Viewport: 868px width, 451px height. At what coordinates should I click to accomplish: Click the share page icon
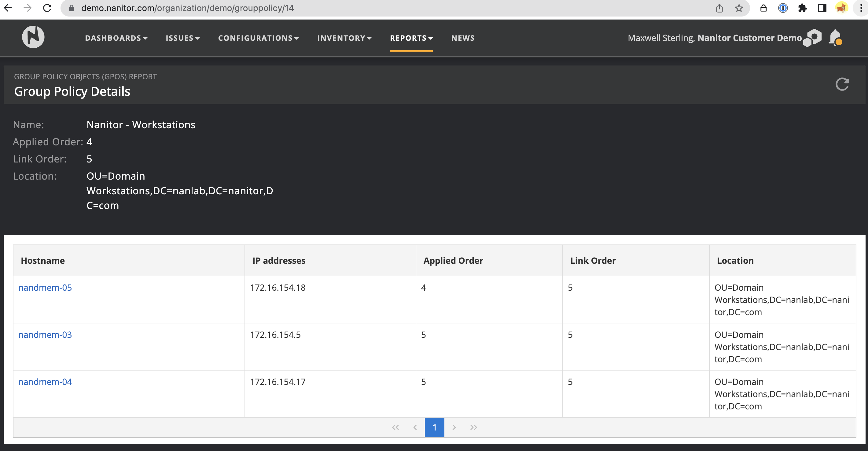(x=719, y=8)
